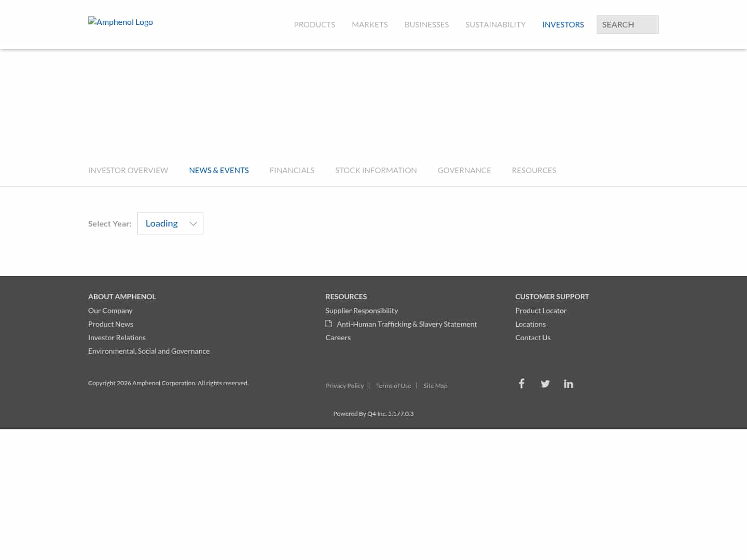
Task: Click the Supplier Responsibility link
Action: (x=362, y=310)
